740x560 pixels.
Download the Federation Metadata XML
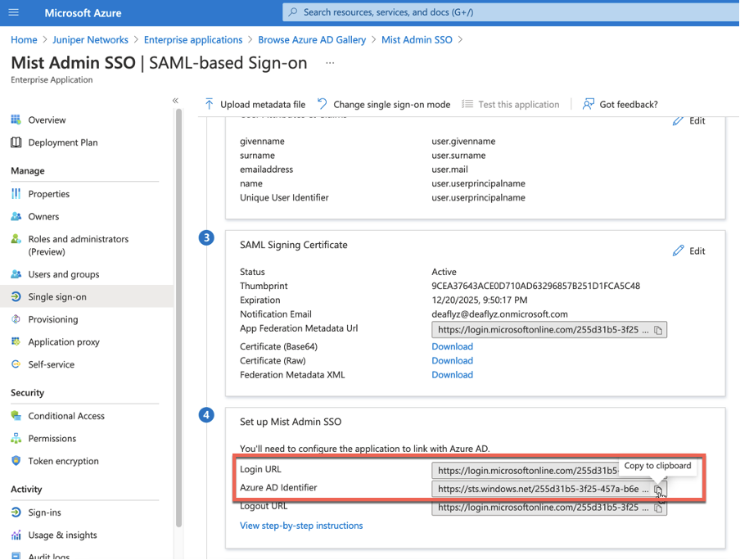point(452,375)
